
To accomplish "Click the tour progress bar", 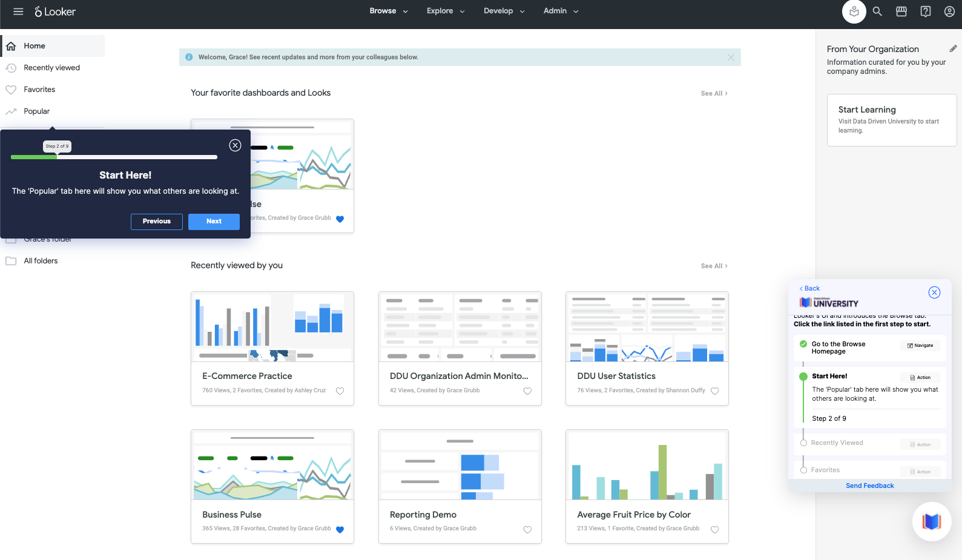I will (x=114, y=157).
